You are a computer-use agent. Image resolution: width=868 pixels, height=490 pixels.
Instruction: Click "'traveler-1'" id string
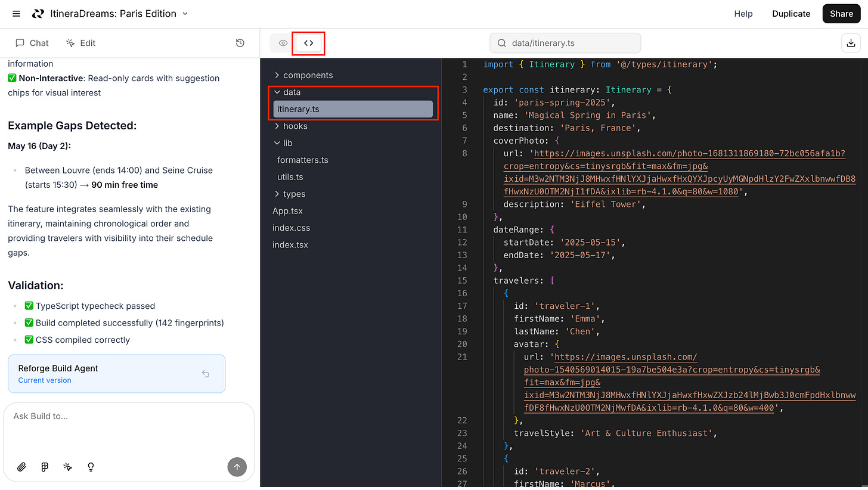[564, 306]
